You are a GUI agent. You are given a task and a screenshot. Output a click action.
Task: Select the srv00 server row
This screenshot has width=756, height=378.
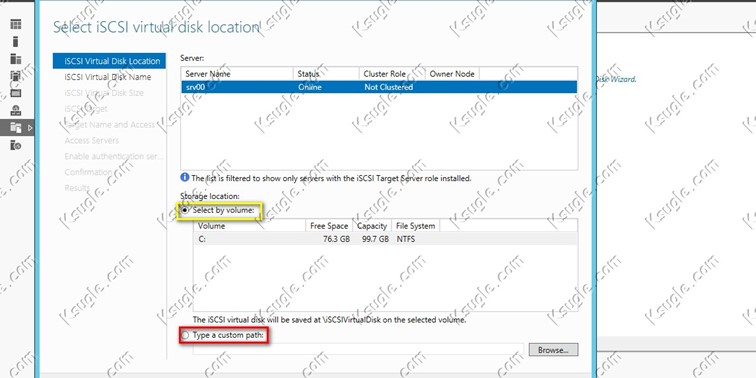(379, 87)
